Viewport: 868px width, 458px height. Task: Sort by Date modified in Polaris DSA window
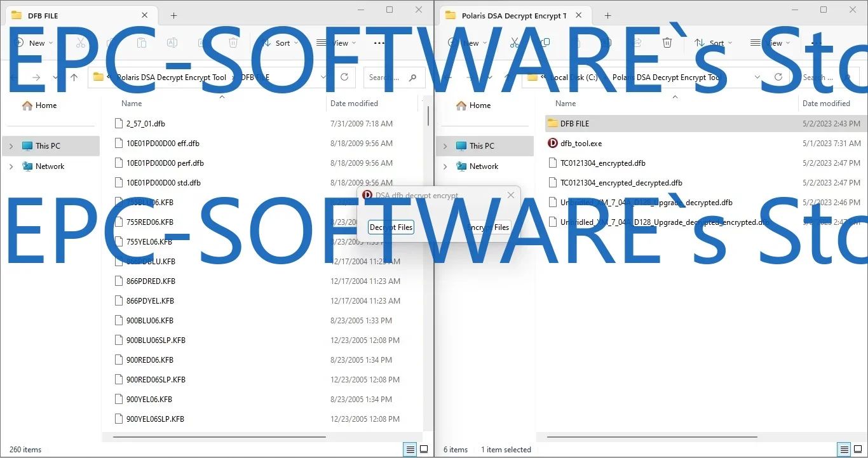click(826, 104)
